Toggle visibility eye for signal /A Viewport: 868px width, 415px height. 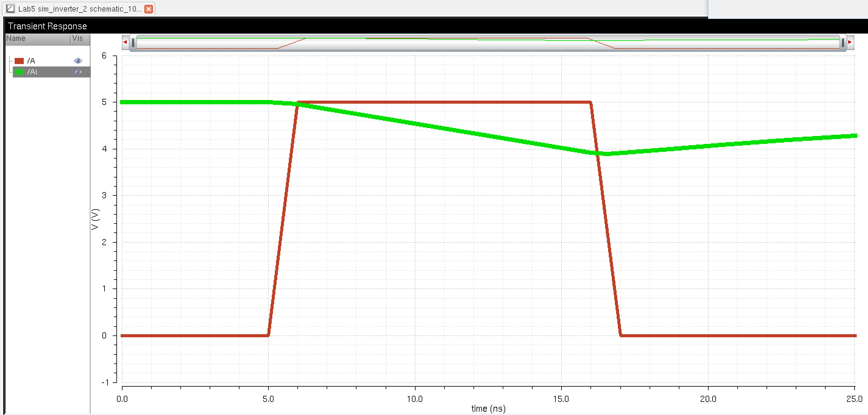(x=78, y=61)
